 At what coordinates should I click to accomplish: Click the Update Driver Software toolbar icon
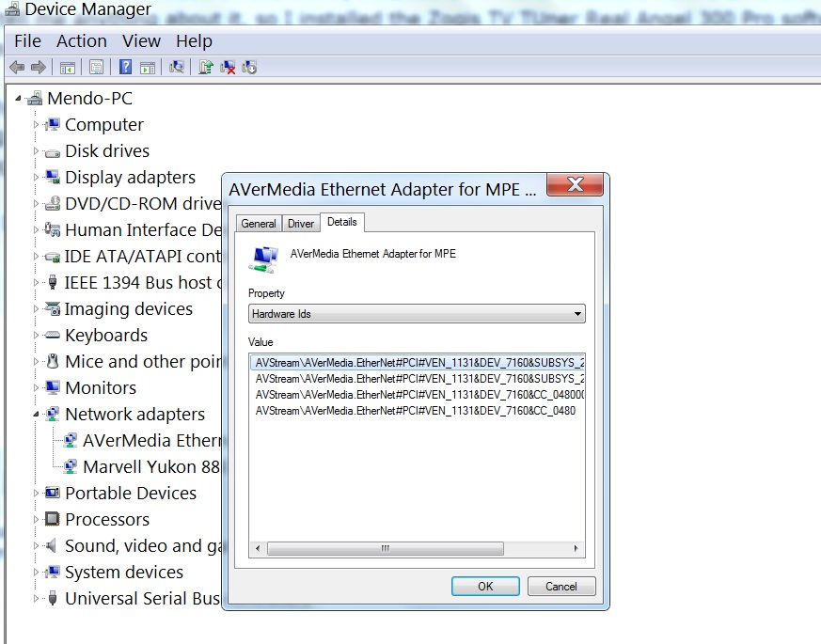pos(206,67)
